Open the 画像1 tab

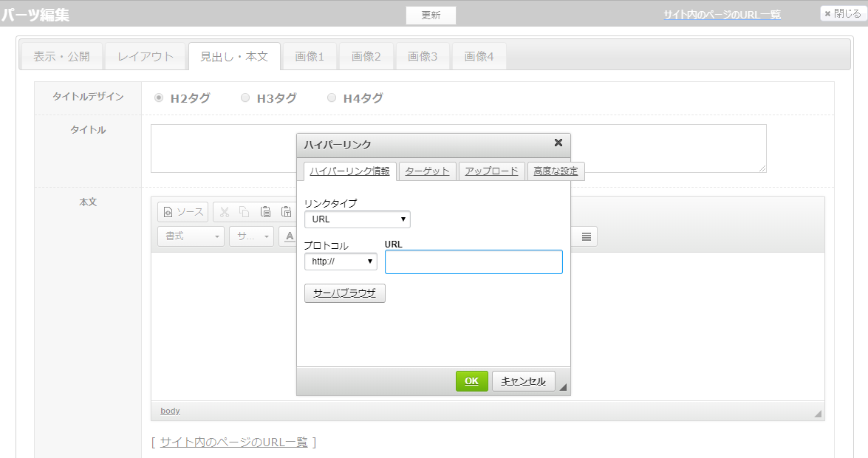point(310,56)
